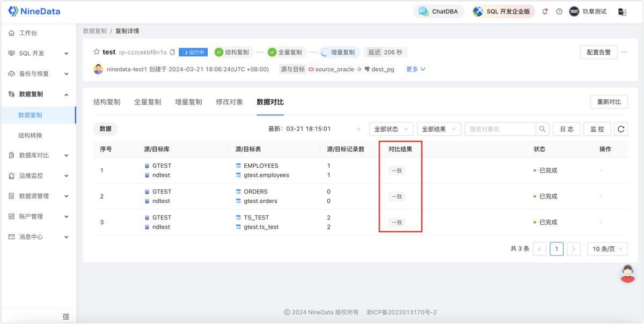Click the search magnifier button
644x324 pixels.
[543, 129]
